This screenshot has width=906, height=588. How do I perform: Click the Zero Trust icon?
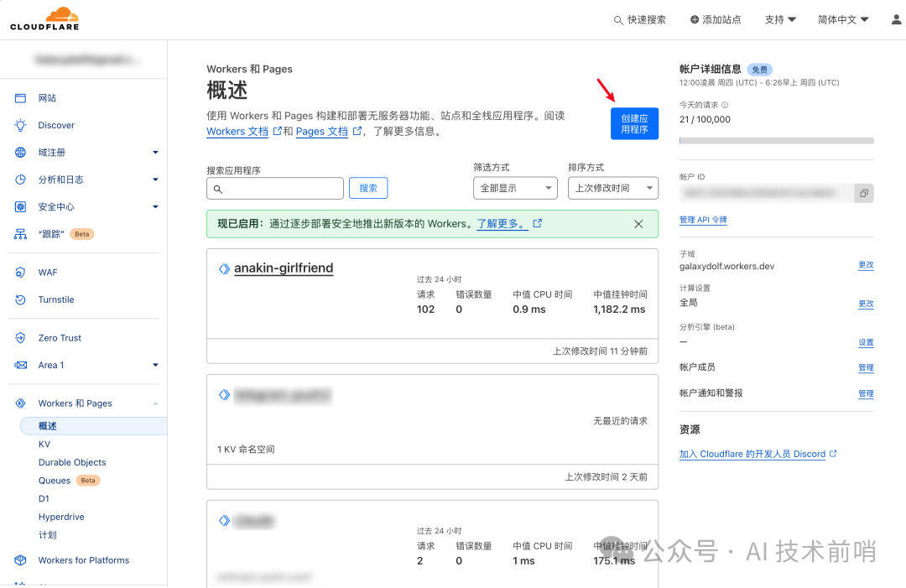(20, 338)
